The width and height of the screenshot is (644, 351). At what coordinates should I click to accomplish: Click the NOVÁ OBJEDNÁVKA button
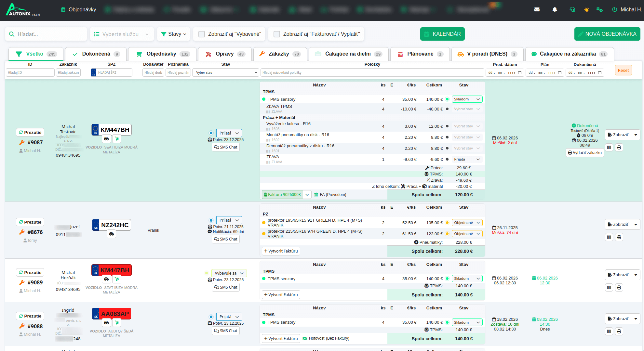[607, 34]
